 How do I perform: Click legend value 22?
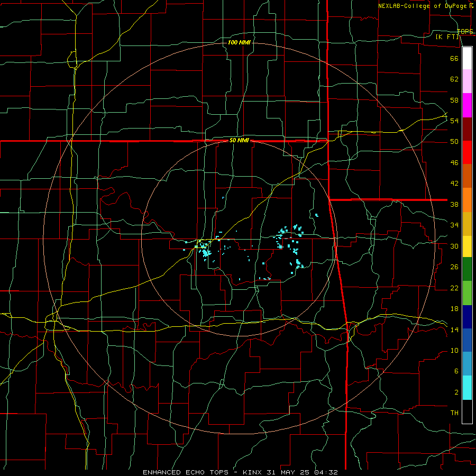pyautogui.click(x=454, y=288)
